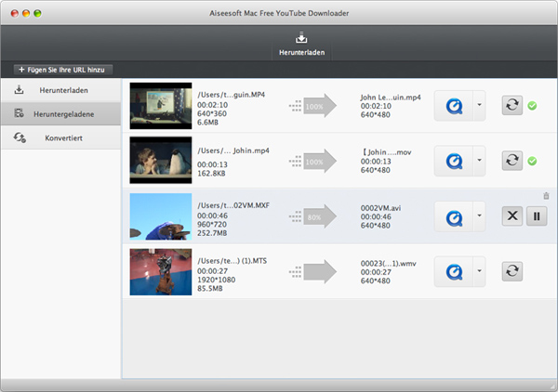Click the window title 'Aiseesoft Mac Free YouTube Downloader'
The image size is (558, 392).
(279, 13)
